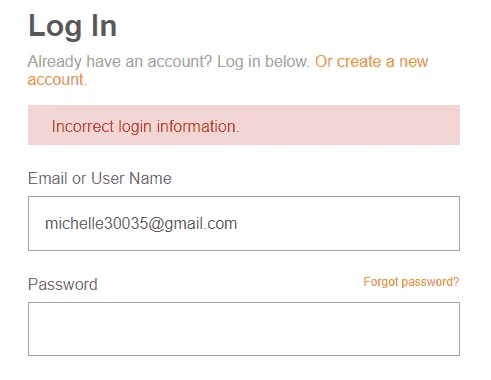491x380 pixels.
Task: Click 'Log in below.' gray text
Action: (x=263, y=62)
